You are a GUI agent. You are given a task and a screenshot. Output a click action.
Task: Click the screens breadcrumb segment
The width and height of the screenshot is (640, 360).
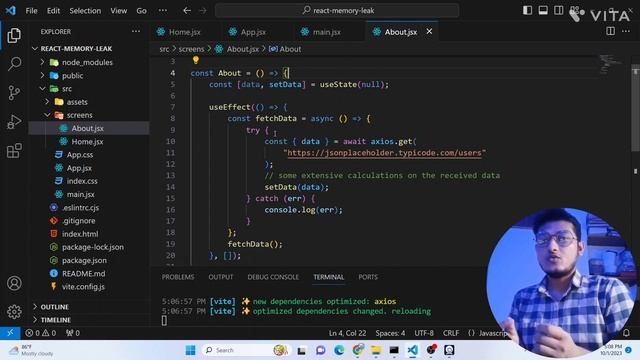[x=191, y=49]
